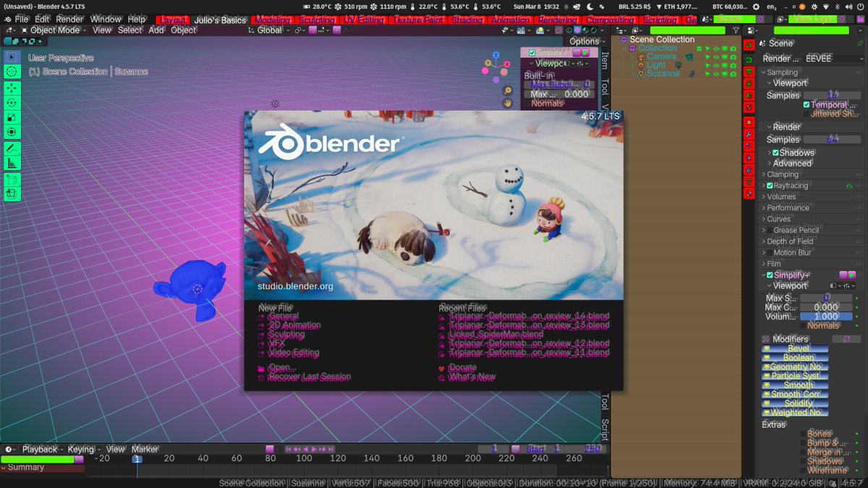Open the Material properties tab
The width and height of the screenshot is (868, 488).
click(749, 194)
